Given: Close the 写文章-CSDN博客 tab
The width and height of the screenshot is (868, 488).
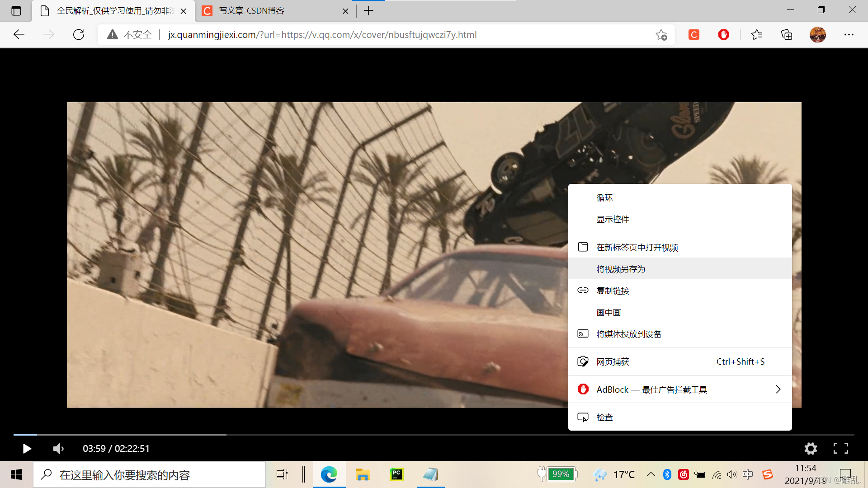Looking at the screenshot, I should [345, 11].
